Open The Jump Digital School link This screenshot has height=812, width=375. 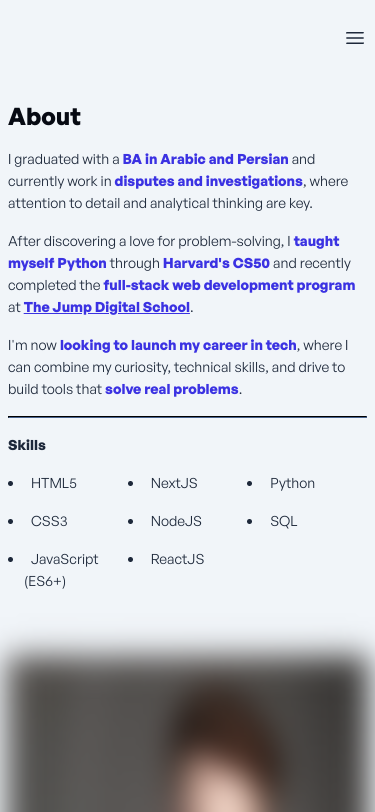coord(107,307)
